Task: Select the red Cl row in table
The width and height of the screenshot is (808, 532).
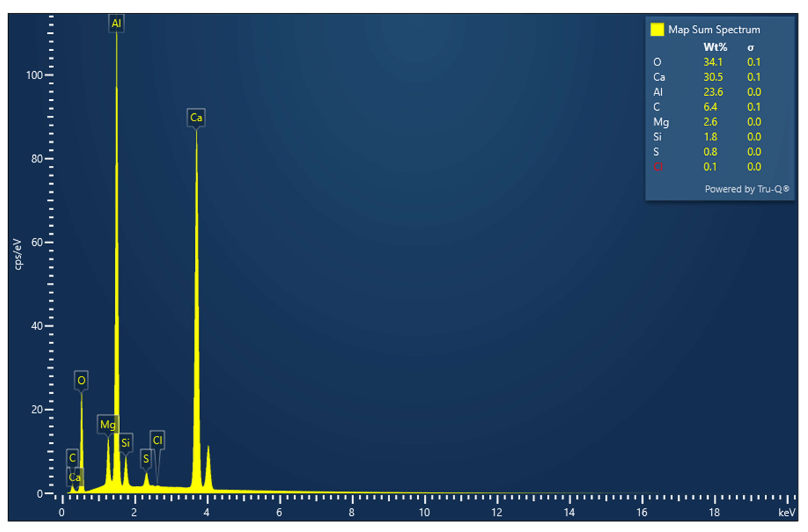Action: pyautogui.click(x=658, y=167)
